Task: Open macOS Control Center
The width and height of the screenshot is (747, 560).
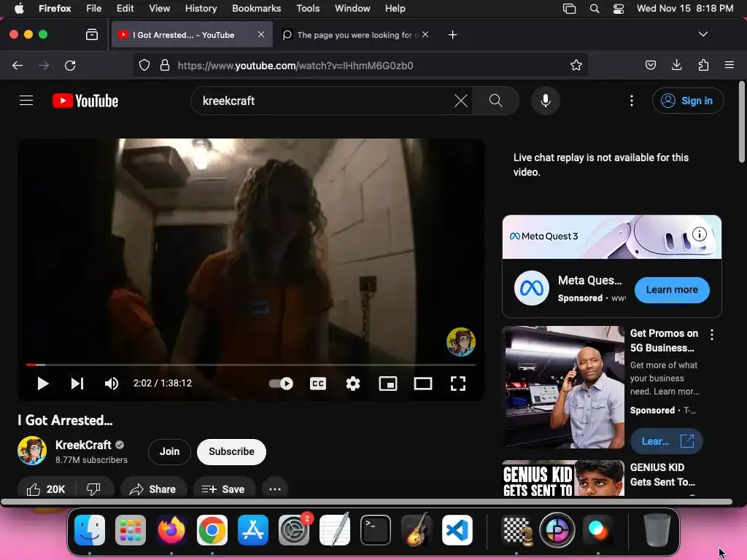Action: point(619,9)
